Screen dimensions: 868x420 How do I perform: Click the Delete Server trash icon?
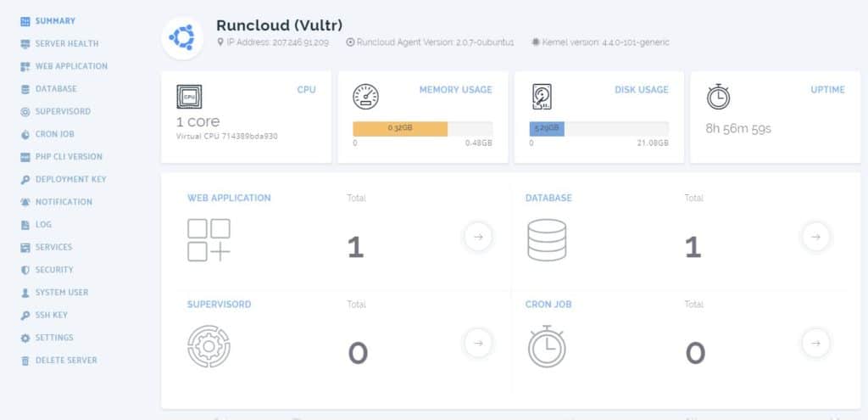[25, 361]
